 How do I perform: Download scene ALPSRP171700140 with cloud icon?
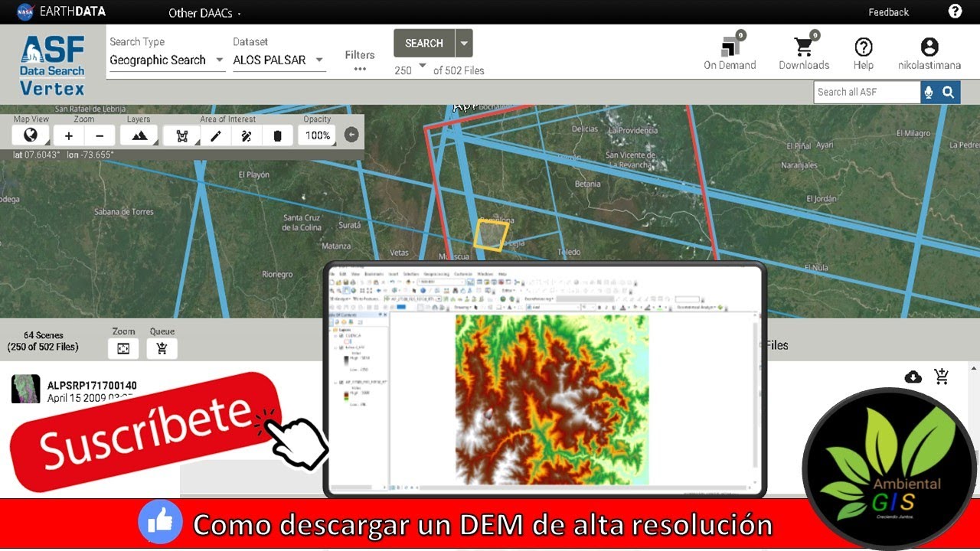point(913,377)
